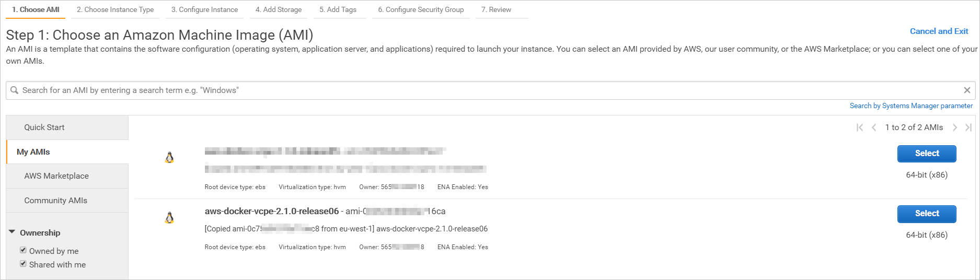This screenshot has height=280, width=980.
Task: Go to last page of AMI results
Action: pyautogui.click(x=969, y=127)
